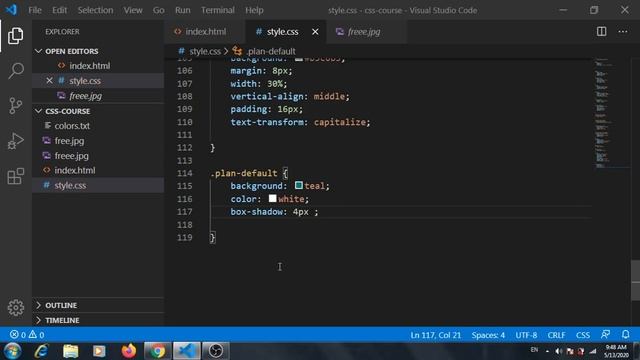Change indentation via Spaces: 4
Image resolution: width=640 pixels, height=360 pixels.
point(488,335)
